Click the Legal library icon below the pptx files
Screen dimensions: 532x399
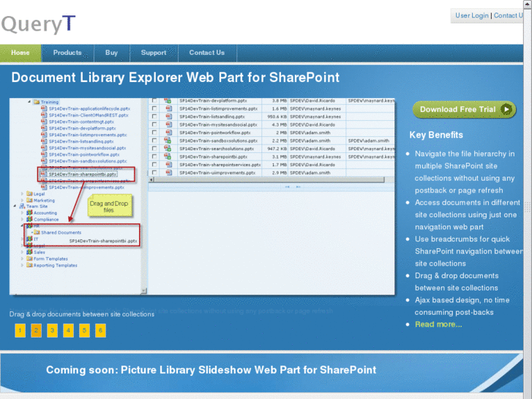tap(29, 193)
